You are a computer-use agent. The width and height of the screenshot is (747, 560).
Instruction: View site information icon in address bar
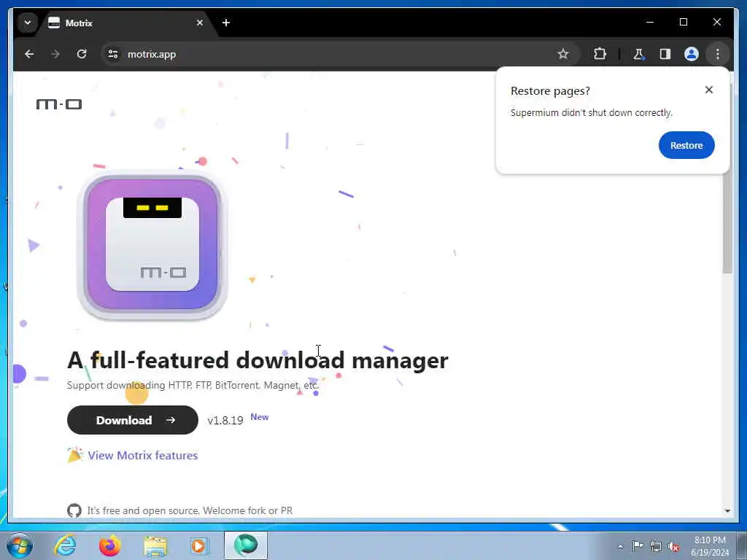click(x=113, y=54)
